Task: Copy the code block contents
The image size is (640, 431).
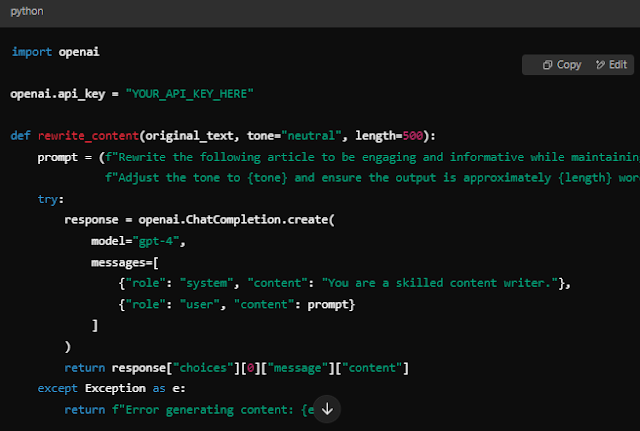Action: pos(562,64)
